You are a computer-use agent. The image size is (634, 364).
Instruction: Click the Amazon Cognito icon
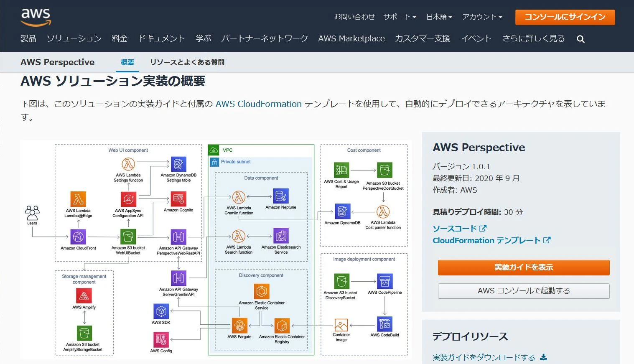(178, 199)
